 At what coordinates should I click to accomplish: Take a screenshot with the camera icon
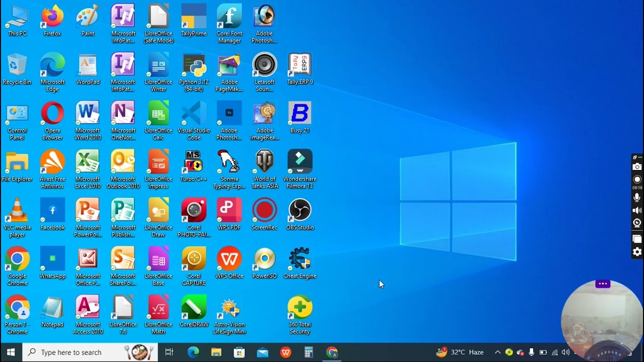tap(637, 167)
